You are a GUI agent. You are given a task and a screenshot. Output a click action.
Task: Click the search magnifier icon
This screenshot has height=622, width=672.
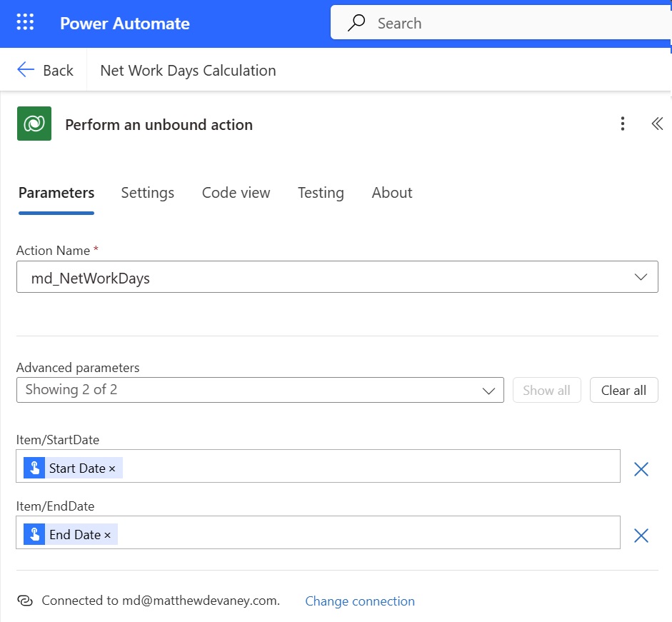[x=356, y=23]
